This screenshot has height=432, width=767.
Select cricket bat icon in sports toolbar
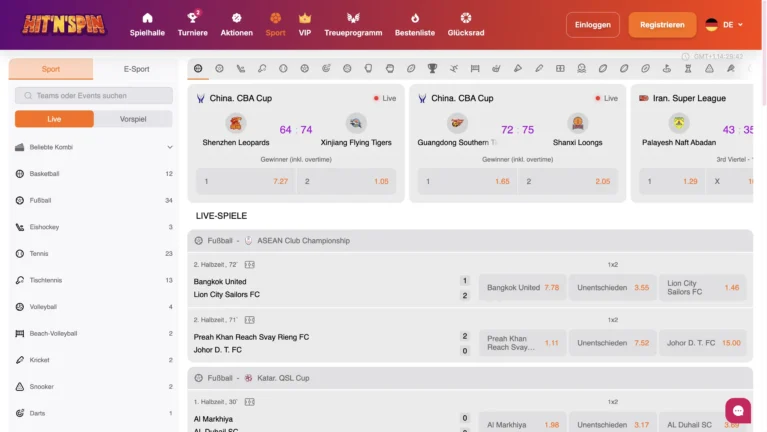pos(539,68)
